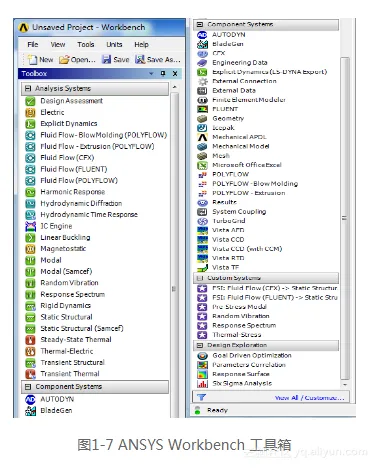Click the Electric analysis system icon

[x=30, y=112]
